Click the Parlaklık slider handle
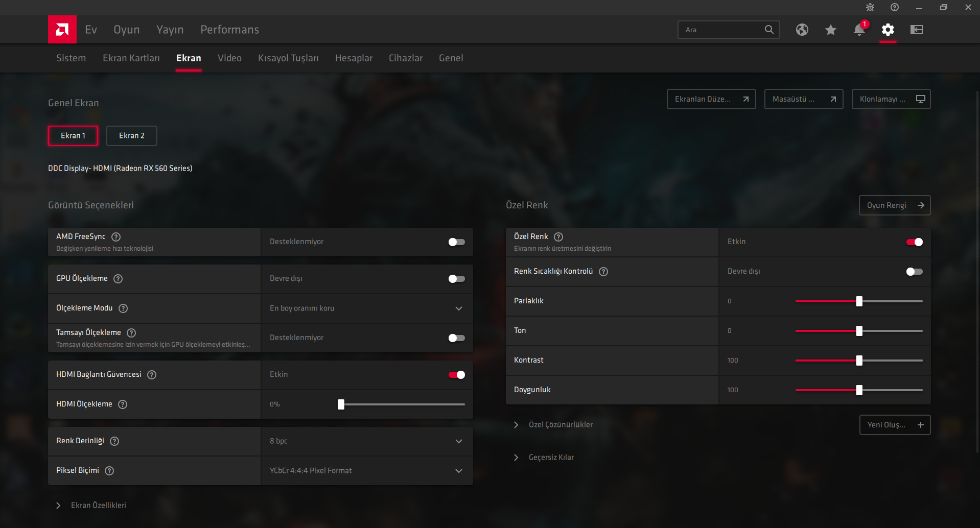 pos(859,301)
